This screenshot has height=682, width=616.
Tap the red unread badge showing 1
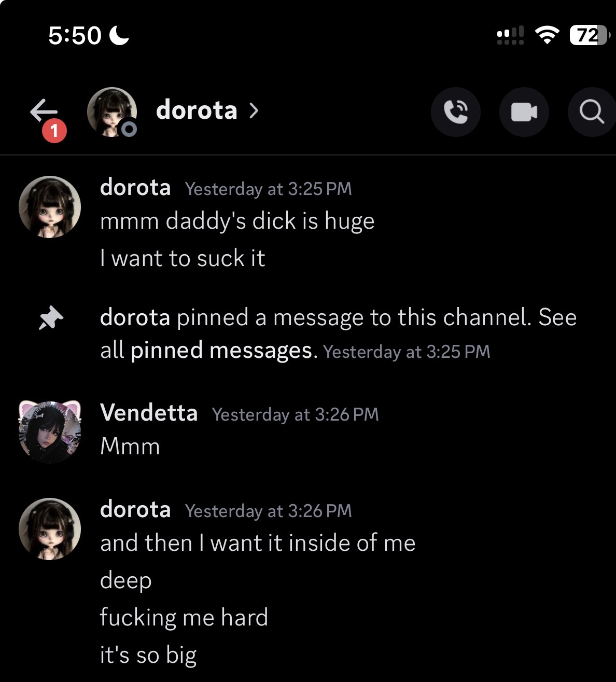[x=54, y=131]
